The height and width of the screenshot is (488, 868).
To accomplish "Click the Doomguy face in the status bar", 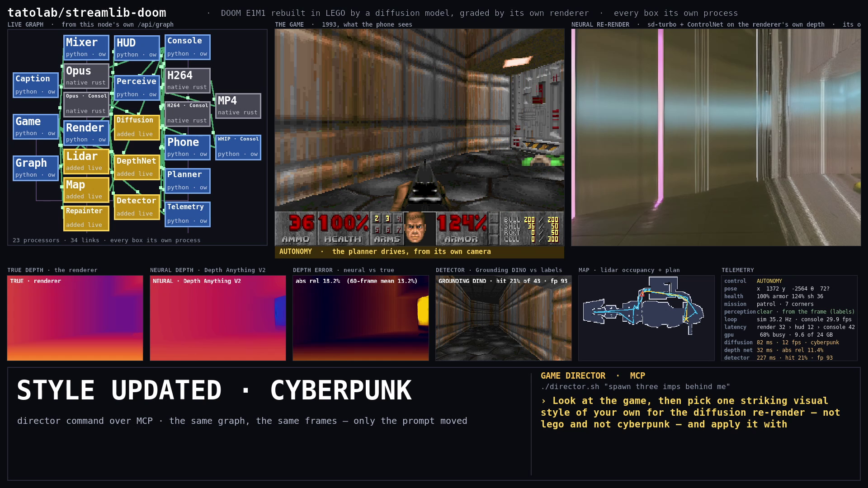I will (415, 228).
